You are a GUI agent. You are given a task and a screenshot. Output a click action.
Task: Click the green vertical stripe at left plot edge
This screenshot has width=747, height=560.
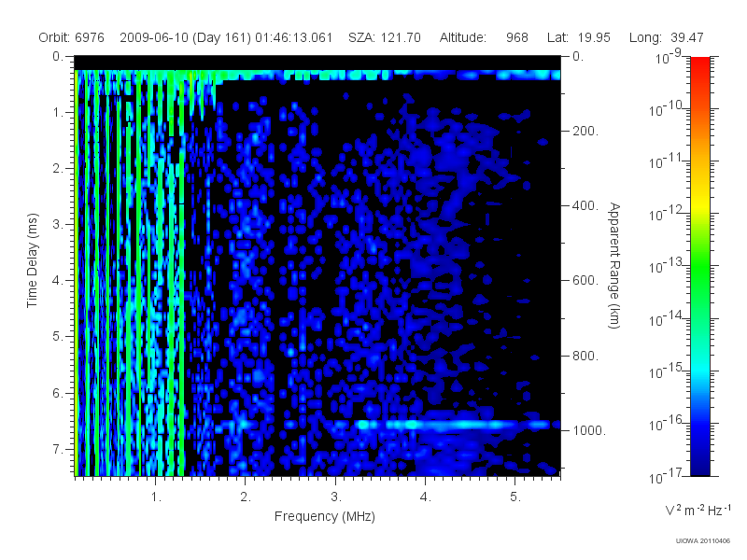[x=77, y=273]
